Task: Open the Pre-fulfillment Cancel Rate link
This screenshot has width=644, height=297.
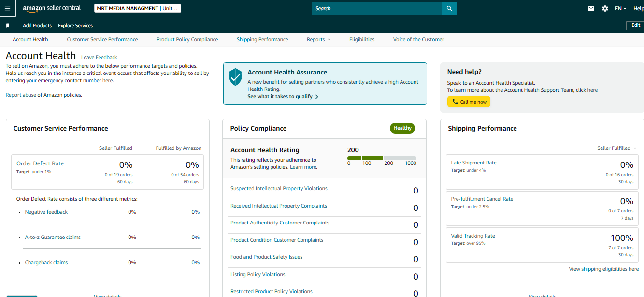Action: pyautogui.click(x=482, y=199)
